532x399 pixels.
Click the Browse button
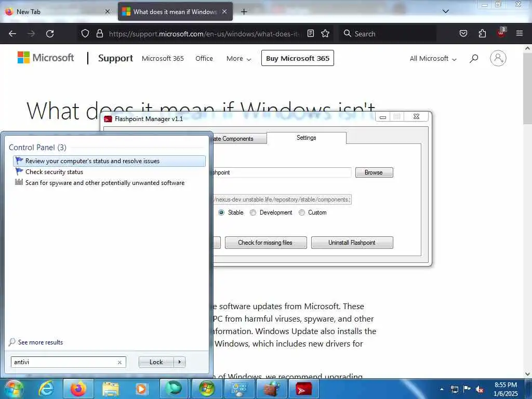[x=374, y=172]
